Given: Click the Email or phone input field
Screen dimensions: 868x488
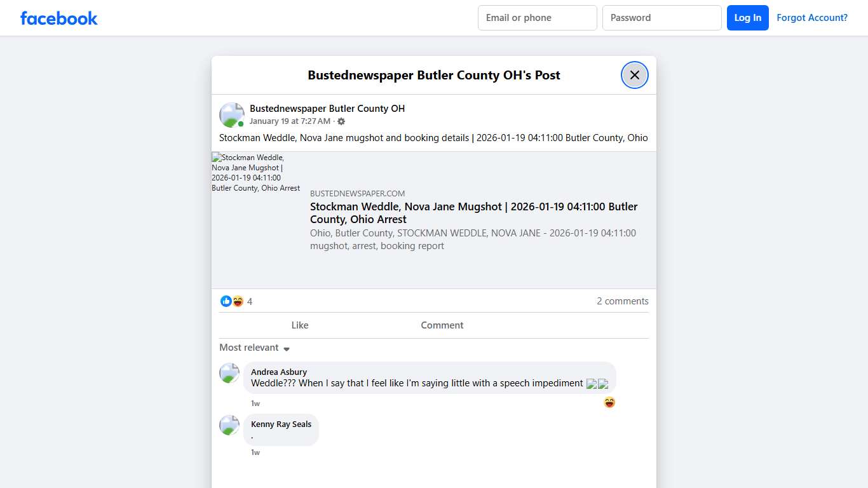Looking at the screenshot, I should pos(537,18).
